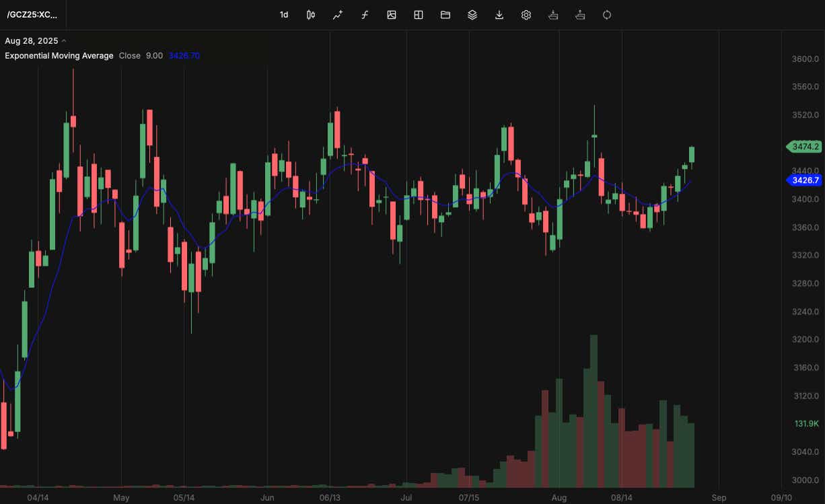
Task: Click the 04/14 date axis label
Action: 38,498
